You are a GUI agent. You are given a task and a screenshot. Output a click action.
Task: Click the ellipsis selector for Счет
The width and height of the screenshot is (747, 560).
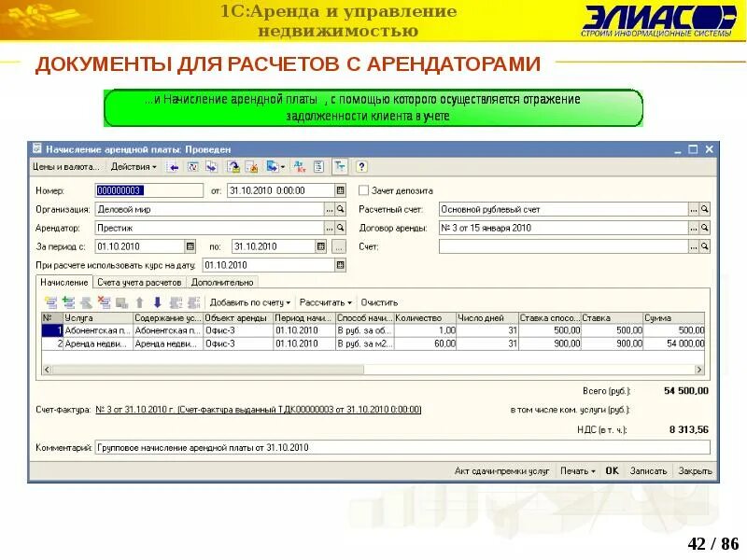pyautogui.click(x=694, y=246)
